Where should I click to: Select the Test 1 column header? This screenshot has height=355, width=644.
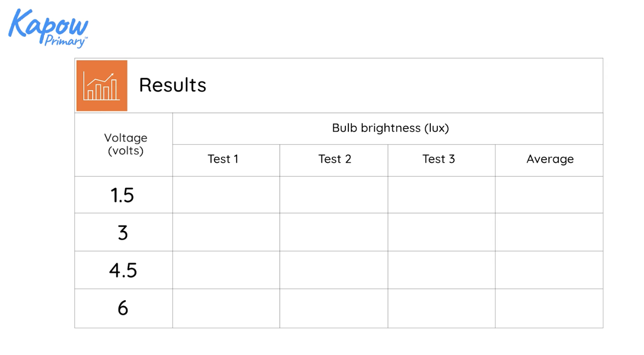coord(223,159)
